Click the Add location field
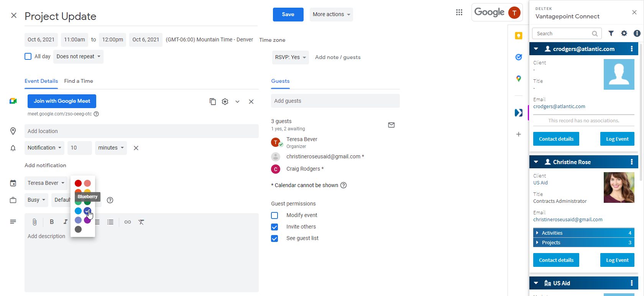The height and width of the screenshot is (296, 644). [x=141, y=131]
